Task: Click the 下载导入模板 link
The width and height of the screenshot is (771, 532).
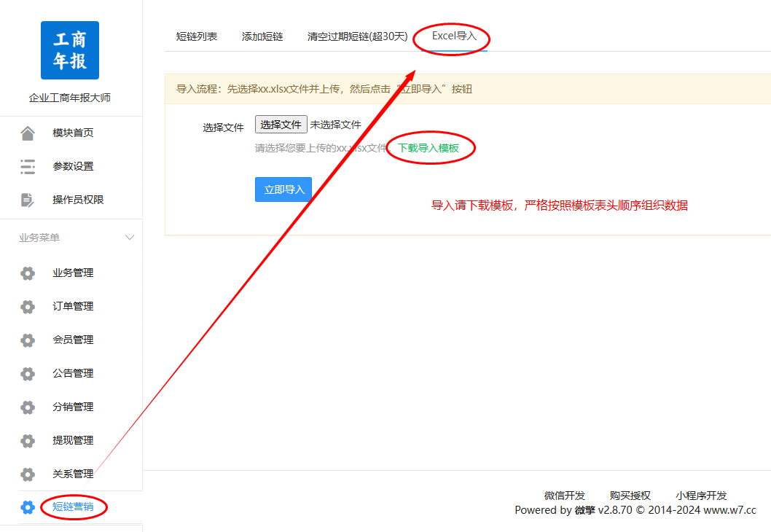Action: pos(428,148)
